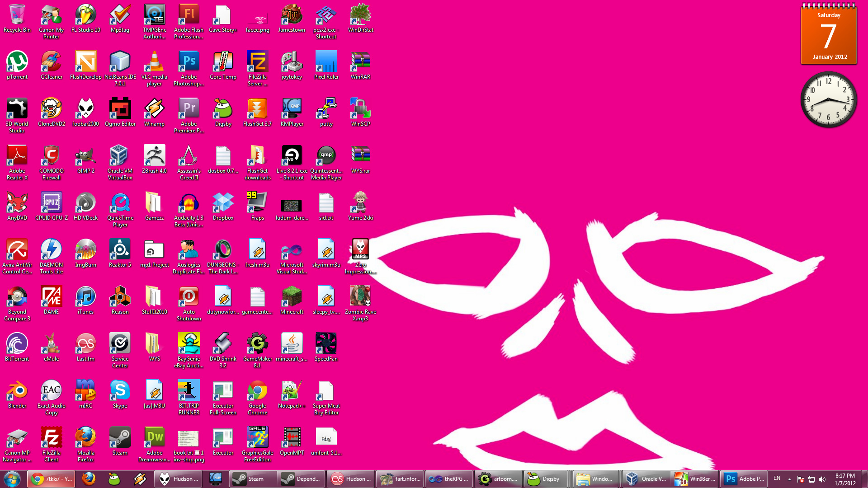The width and height of the screenshot is (868, 488).
Task: Select Mozilla Firefox desktop icon
Action: pyautogui.click(x=86, y=445)
